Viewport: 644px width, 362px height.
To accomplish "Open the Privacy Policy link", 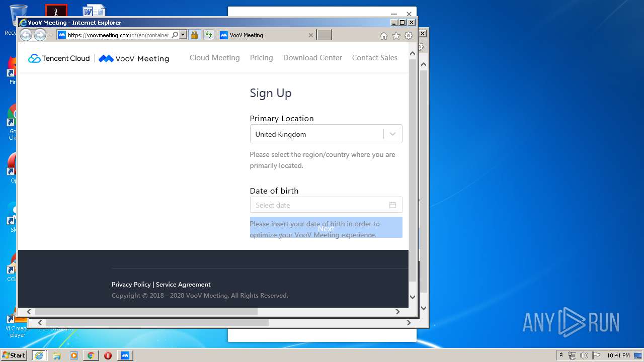I will point(131,285).
